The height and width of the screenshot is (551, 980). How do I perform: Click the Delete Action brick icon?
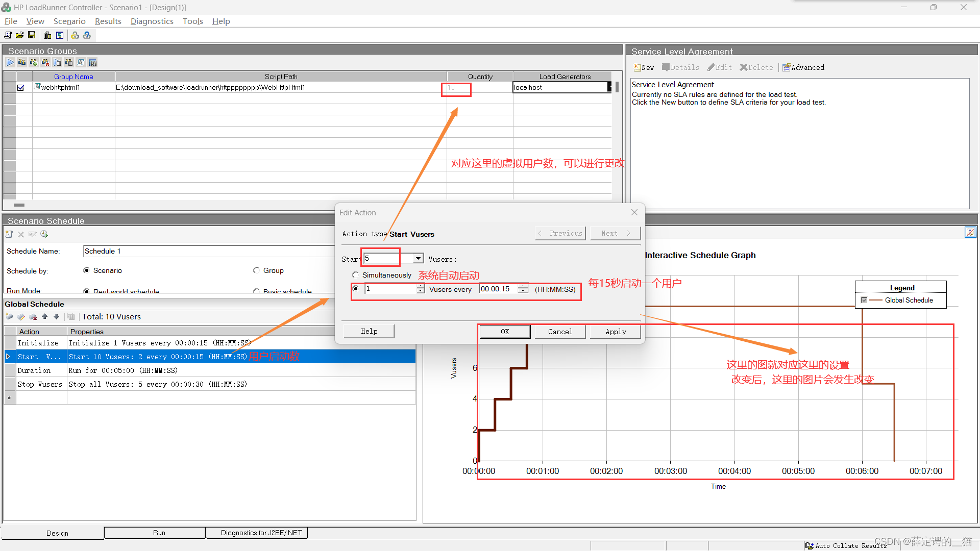[33, 317]
